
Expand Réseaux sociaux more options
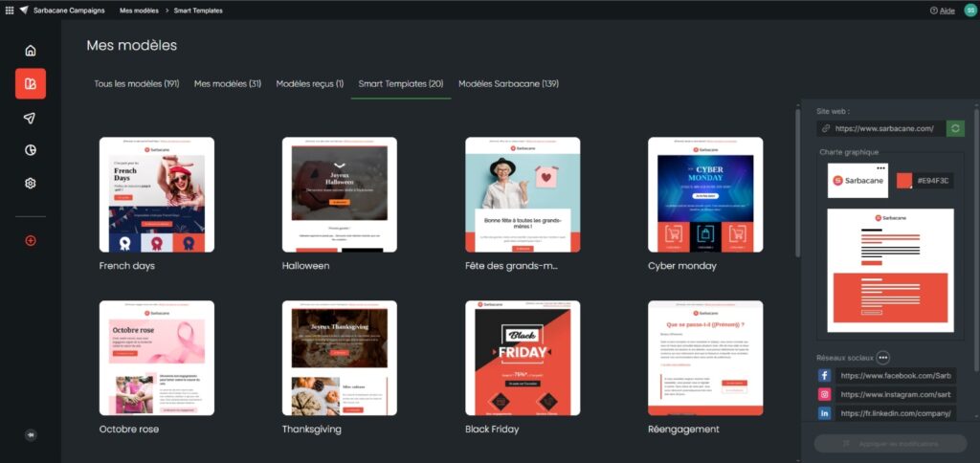[882, 358]
